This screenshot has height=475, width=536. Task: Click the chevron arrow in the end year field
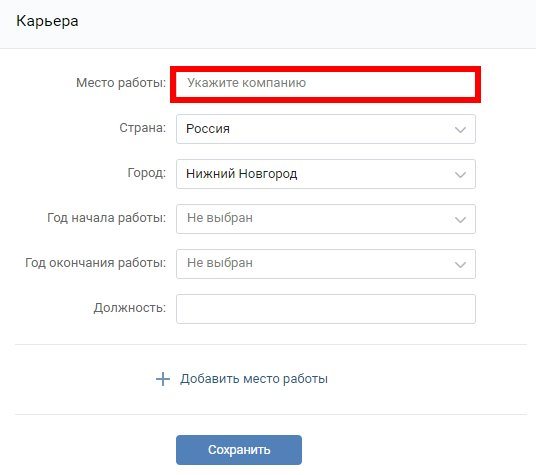460,265
